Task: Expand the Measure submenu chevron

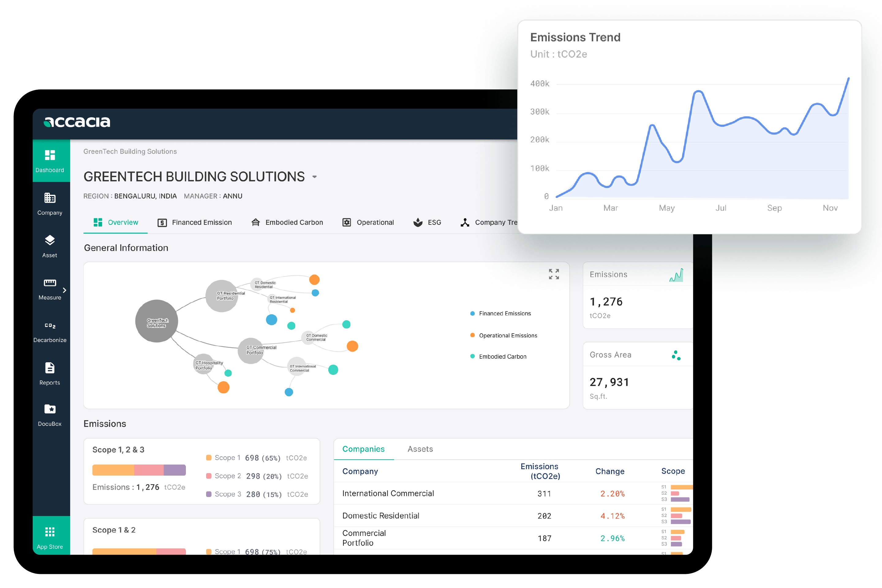Action: pos(65,290)
